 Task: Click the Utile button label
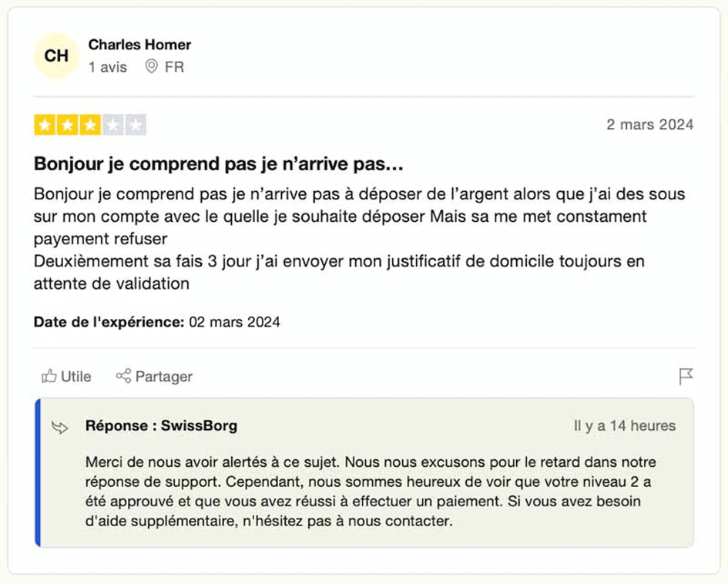pos(76,377)
